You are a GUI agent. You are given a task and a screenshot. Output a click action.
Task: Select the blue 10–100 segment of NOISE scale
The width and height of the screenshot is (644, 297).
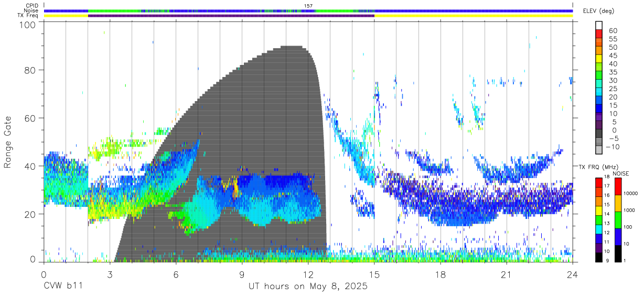tap(618, 236)
